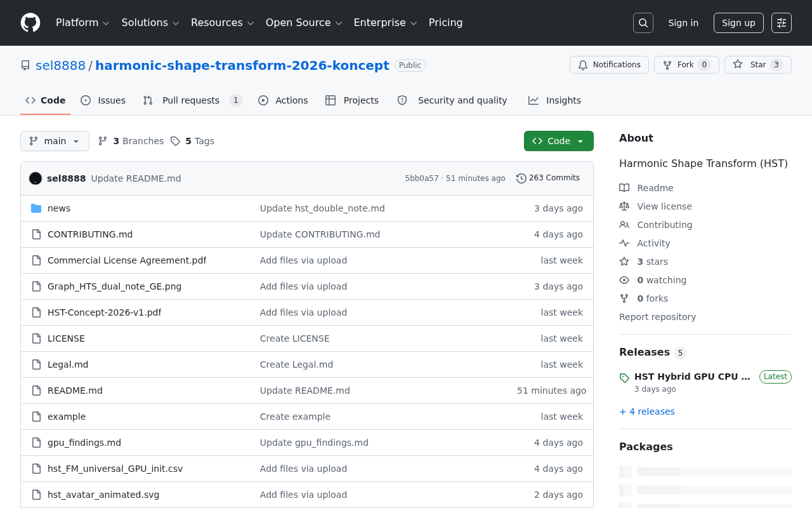Viewport: 812px width, 508px height.
Task: Click the star icon beside 3 stars
Action: [624, 262]
